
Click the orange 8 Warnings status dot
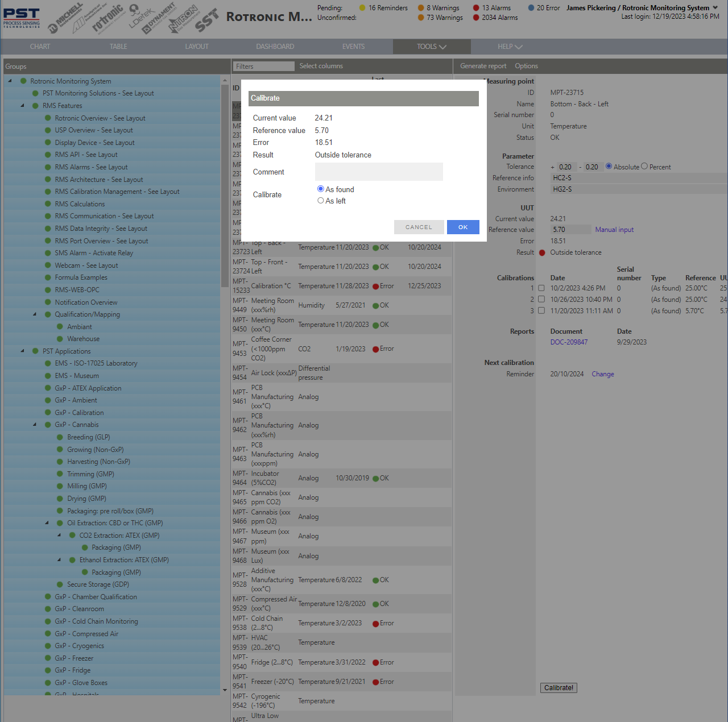(421, 8)
